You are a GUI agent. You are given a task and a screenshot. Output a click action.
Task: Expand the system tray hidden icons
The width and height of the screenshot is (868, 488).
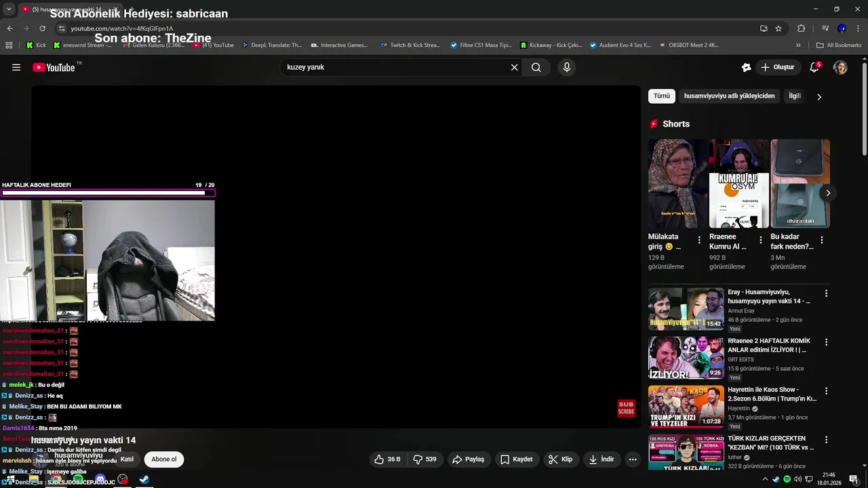click(766, 479)
